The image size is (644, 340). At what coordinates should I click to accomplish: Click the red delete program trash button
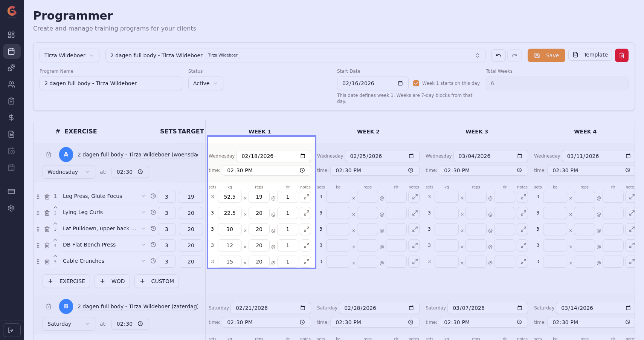click(x=621, y=55)
